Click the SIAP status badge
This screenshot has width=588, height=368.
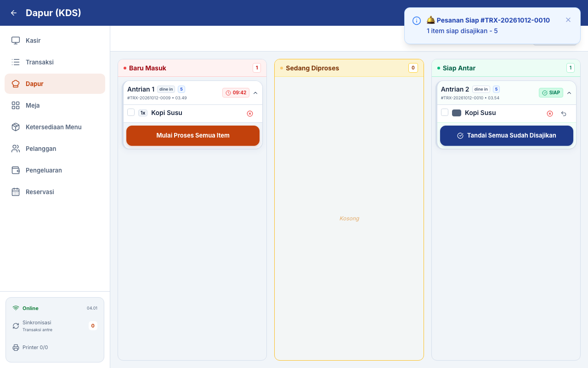click(x=551, y=93)
